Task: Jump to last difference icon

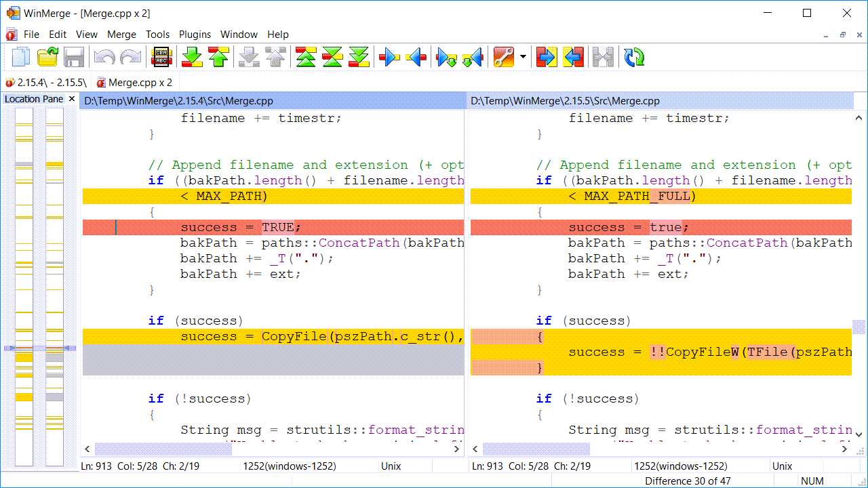Action: point(359,57)
